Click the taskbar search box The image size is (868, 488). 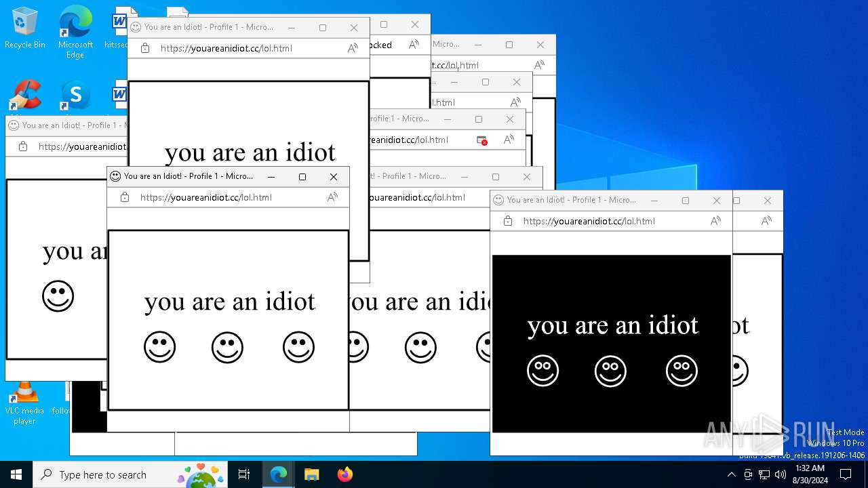130,474
